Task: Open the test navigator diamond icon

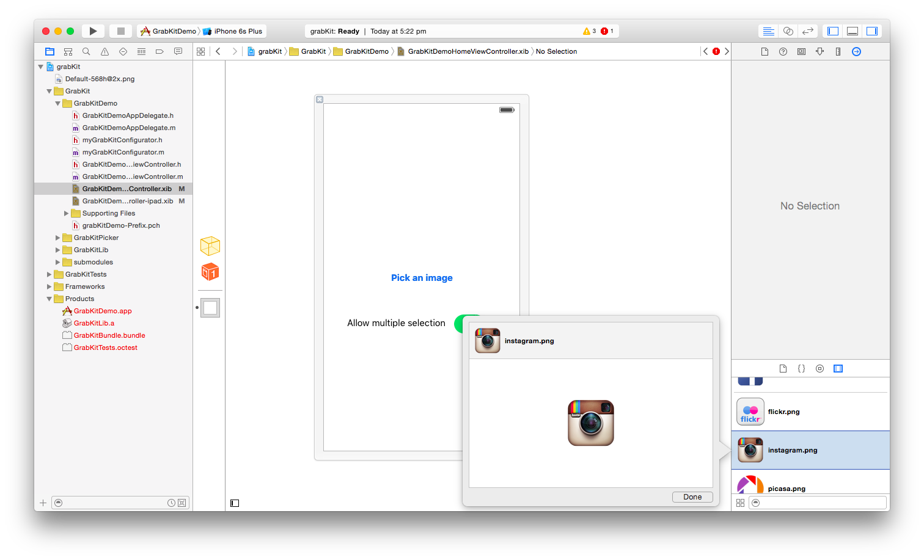Action: click(x=123, y=52)
